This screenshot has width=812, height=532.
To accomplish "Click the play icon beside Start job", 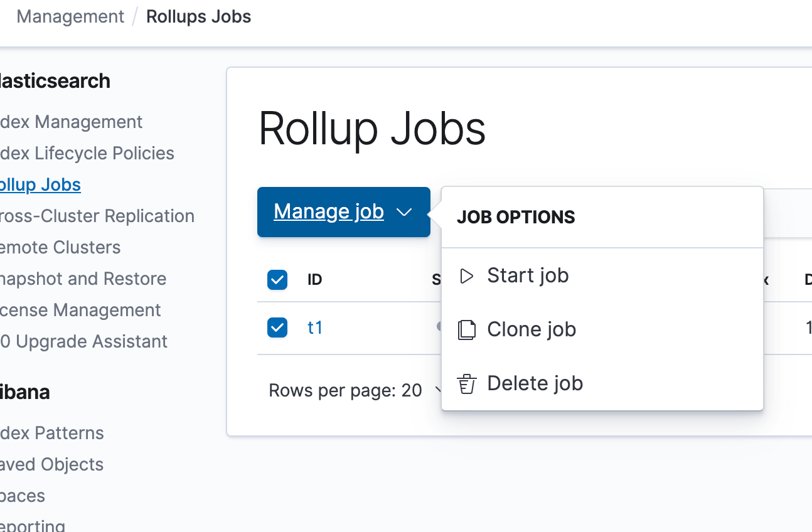I will [x=466, y=276].
